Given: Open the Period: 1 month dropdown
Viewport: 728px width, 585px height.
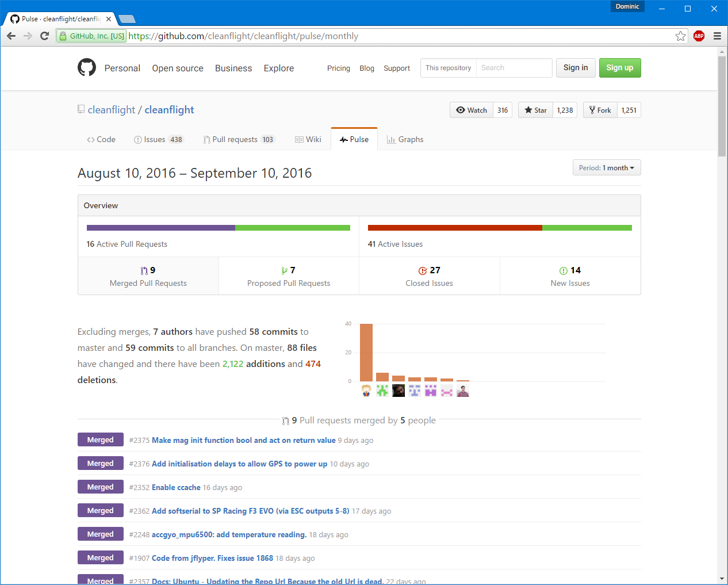Looking at the screenshot, I should 607,167.
